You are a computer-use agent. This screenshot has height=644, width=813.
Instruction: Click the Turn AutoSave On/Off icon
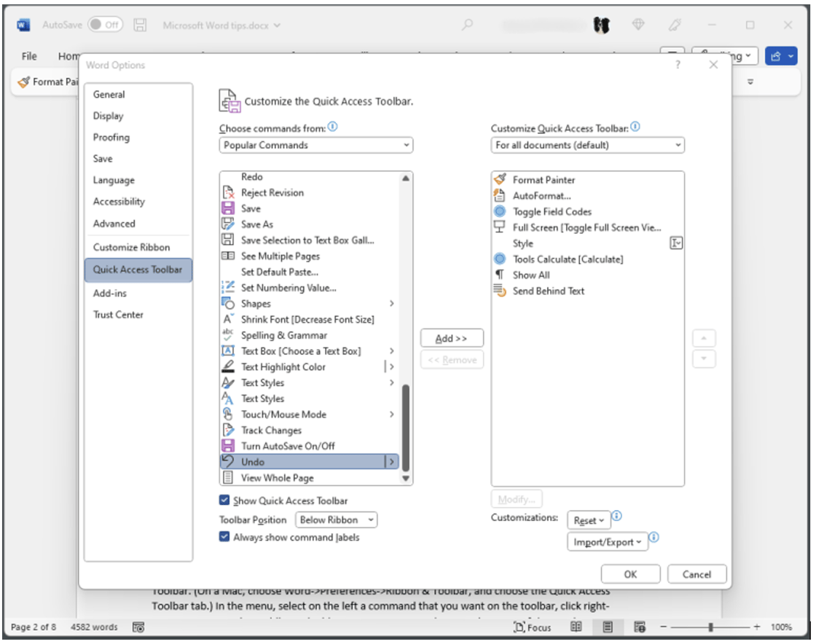point(228,446)
